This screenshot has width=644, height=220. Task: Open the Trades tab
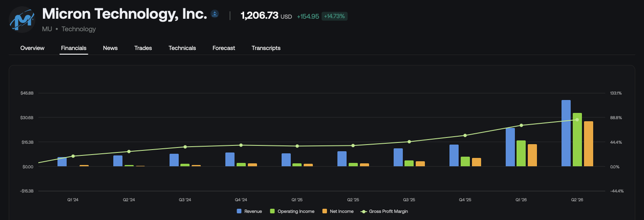(143, 48)
